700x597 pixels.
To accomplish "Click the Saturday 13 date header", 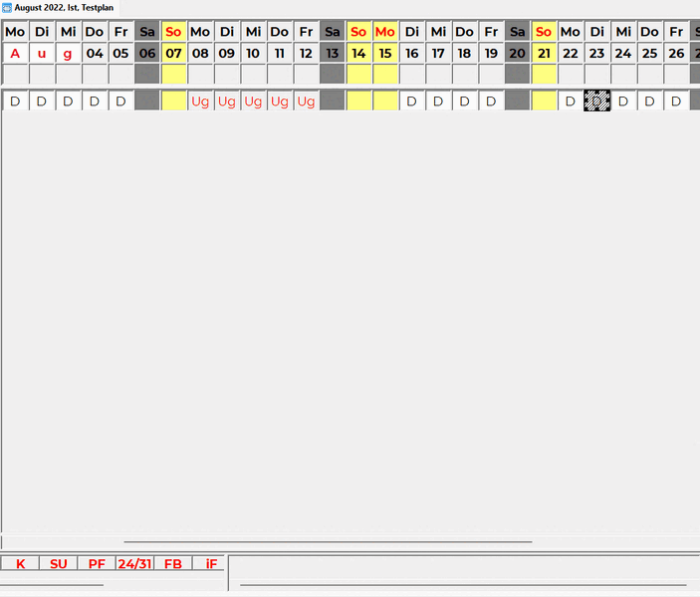I will (332, 53).
